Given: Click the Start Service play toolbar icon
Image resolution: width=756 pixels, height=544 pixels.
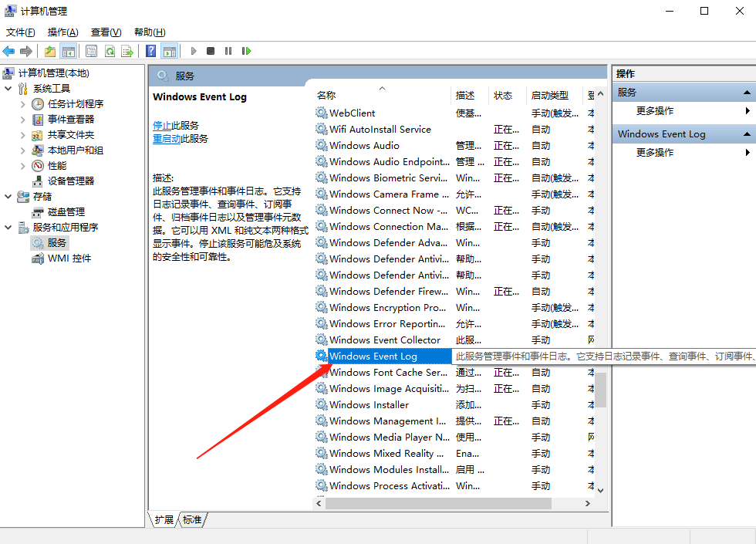Looking at the screenshot, I should (x=192, y=51).
